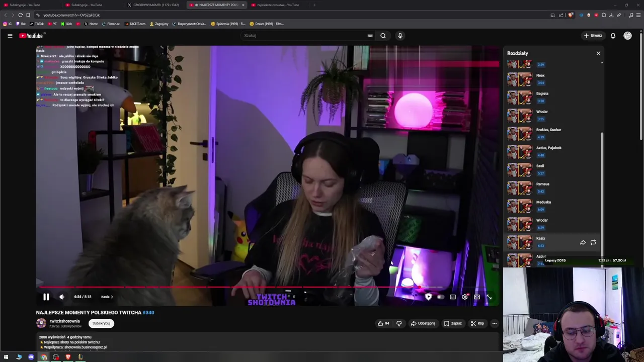
Task: Open the Discord taskbar icon
Action: [x=31, y=357]
